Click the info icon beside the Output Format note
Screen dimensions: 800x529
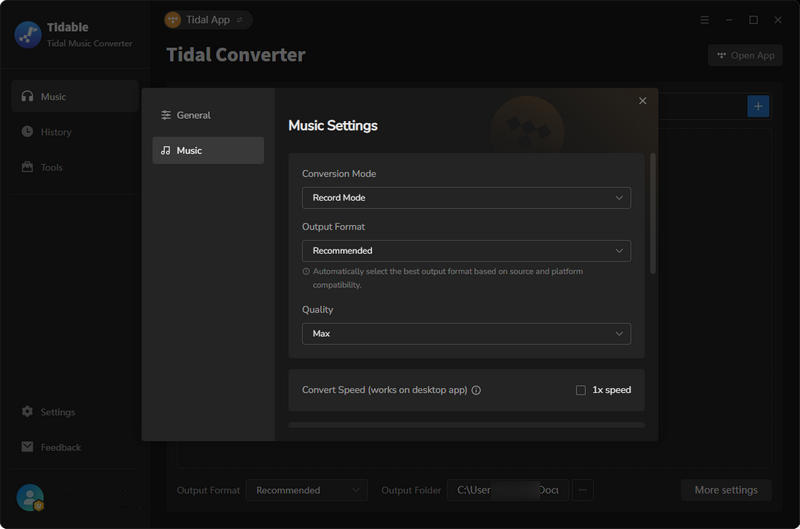pyautogui.click(x=306, y=271)
